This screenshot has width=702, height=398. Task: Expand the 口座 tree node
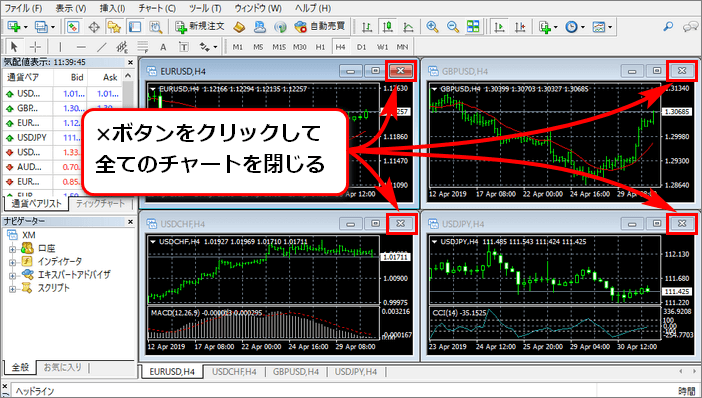coord(12,249)
